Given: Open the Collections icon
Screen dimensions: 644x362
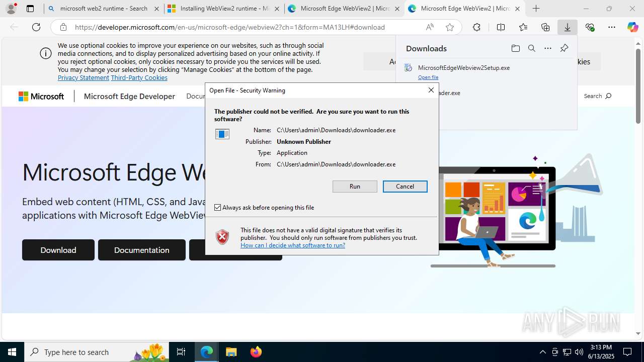Looking at the screenshot, I should (545, 27).
